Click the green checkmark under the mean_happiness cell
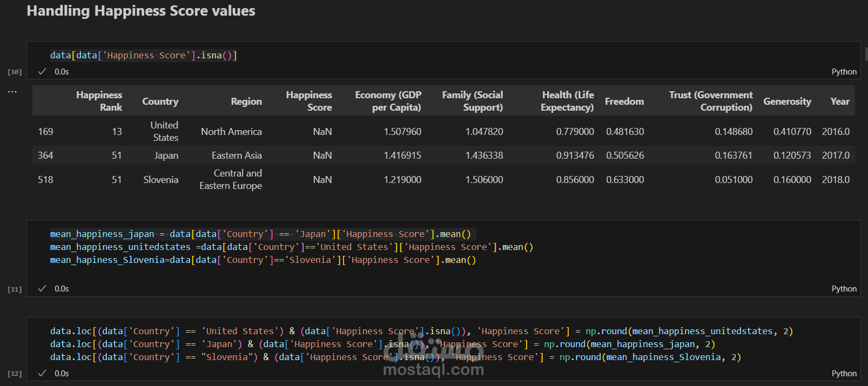The image size is (868, 386). pyautogui.click(x=42, y=288)
